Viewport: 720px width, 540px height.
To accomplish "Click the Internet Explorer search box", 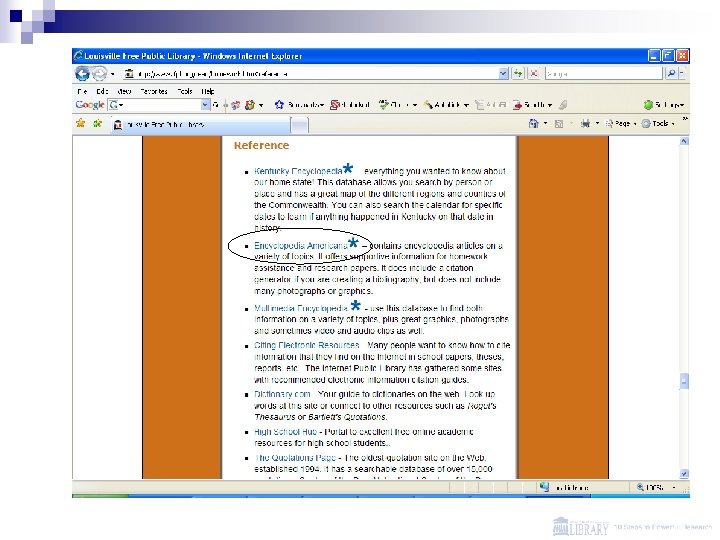I will pyautogui.click(x=603, y=73).
